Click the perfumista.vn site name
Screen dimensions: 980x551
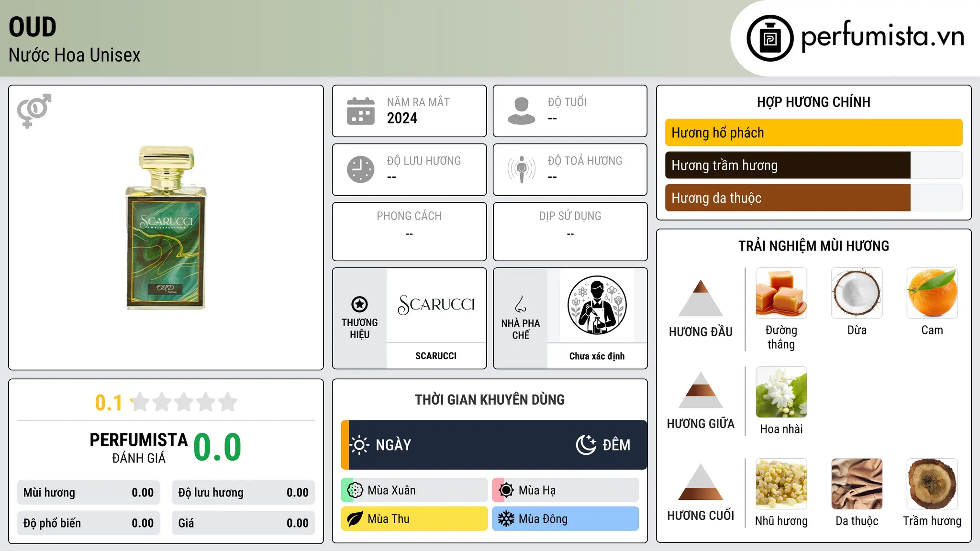coord(883,36)
